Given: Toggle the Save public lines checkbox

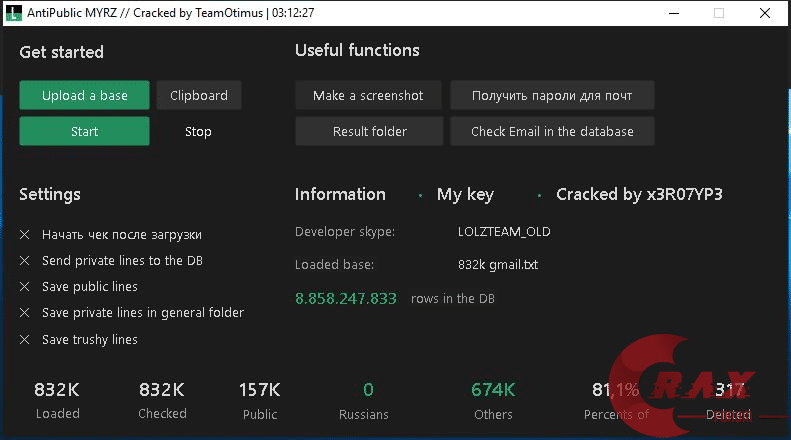Looking at the screenshot, I should [x=25, y=287].
